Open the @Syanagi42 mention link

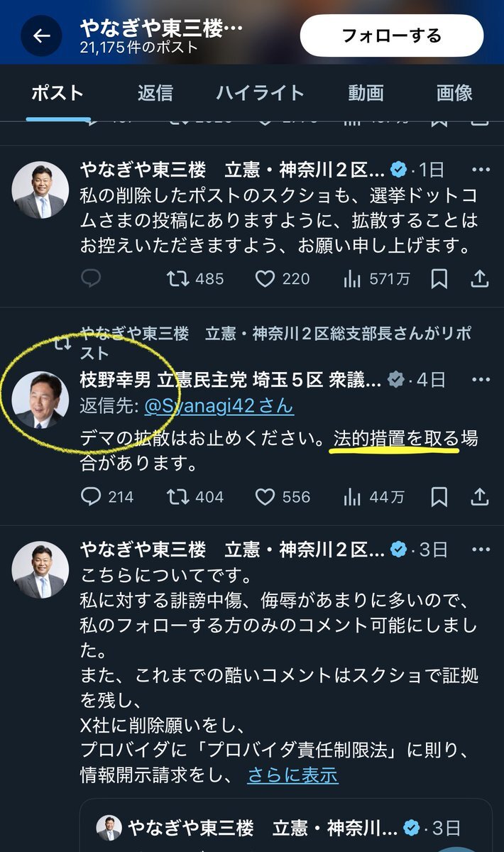219,407
